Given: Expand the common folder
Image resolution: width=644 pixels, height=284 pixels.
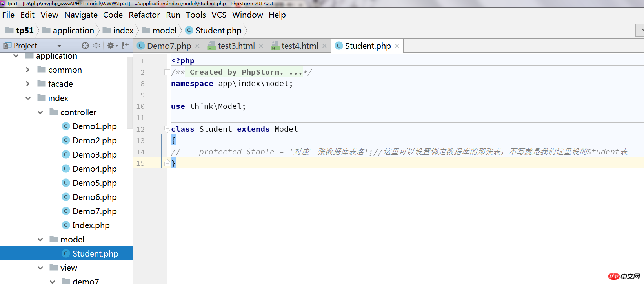Looking at the screenshot, I should [x=27, y=70].
